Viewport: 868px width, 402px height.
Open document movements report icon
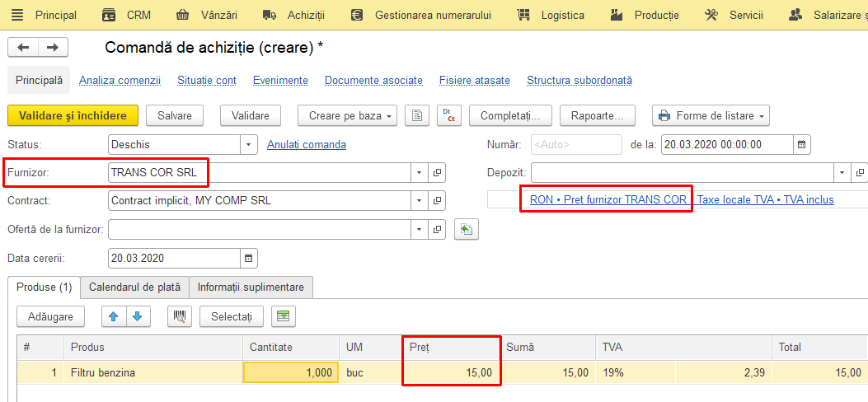417,115
